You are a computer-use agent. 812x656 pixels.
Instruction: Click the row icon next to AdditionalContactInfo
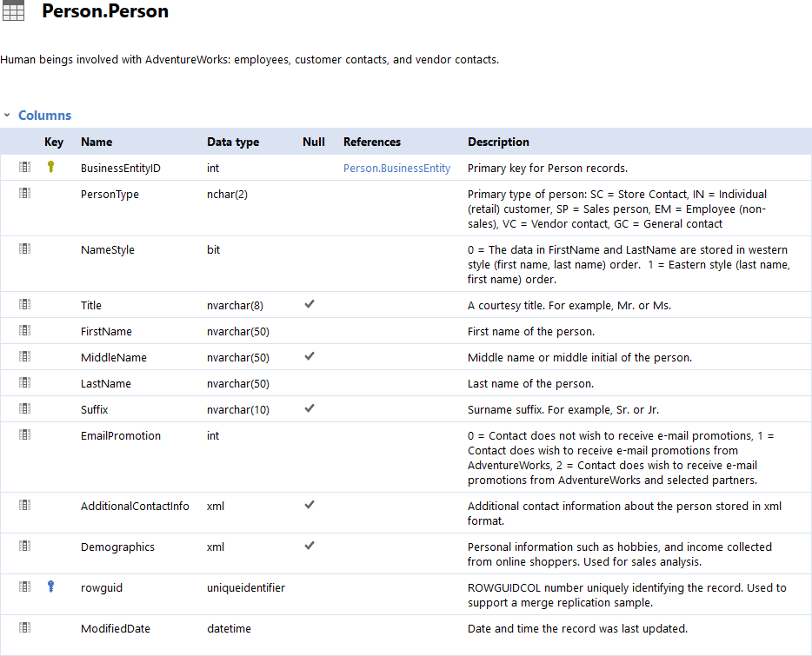(x=24, y=504)
